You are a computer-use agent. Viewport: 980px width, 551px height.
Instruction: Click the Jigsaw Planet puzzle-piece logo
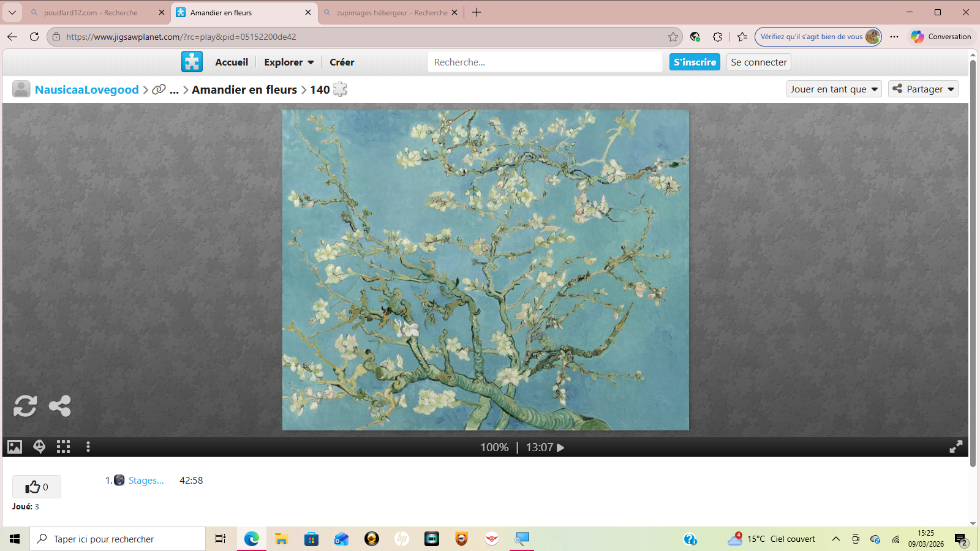click(192, 62)
